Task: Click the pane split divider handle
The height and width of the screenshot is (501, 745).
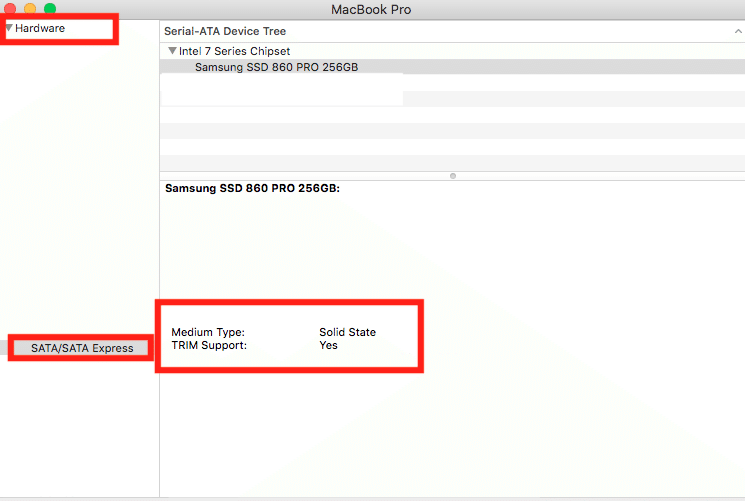Action: pos(453,176)
